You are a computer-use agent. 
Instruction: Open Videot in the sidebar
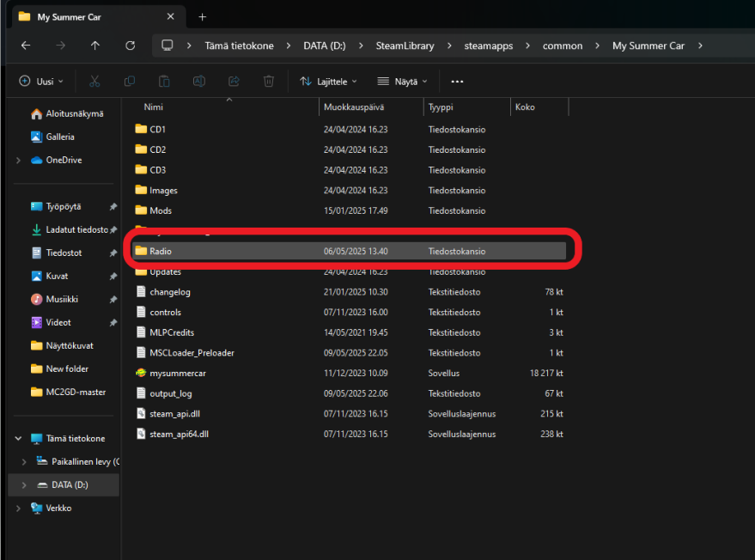tap(51, 322)
